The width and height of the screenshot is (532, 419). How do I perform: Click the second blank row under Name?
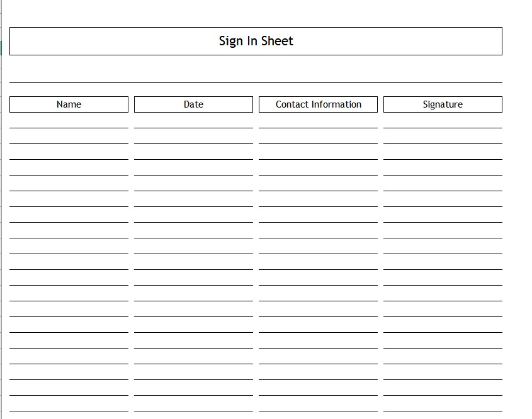pyautogui.click(x=69, y=137)
